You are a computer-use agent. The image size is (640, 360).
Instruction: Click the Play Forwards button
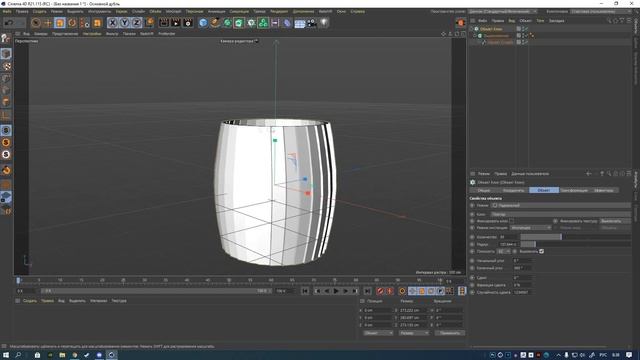click(x=336, y=291)
